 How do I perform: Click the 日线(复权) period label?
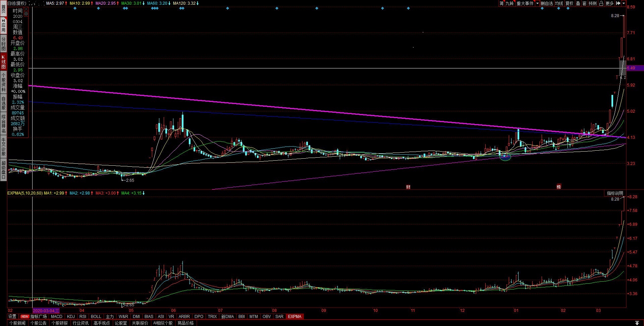click(17, 3)
